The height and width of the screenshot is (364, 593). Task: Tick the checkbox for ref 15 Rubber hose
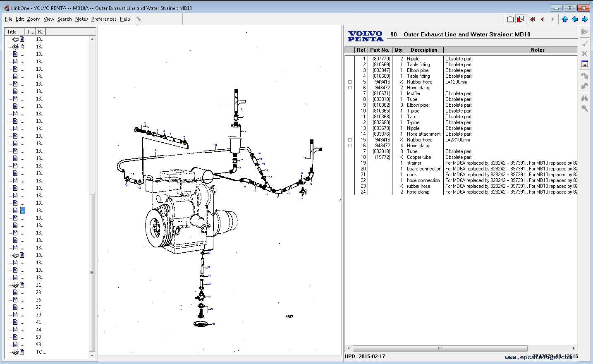tap(350, 140)
